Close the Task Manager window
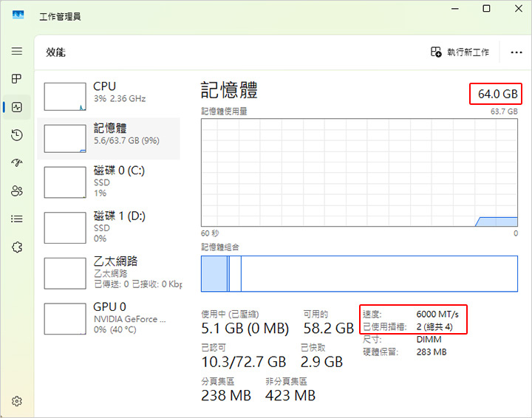 [x=519, y=8]
